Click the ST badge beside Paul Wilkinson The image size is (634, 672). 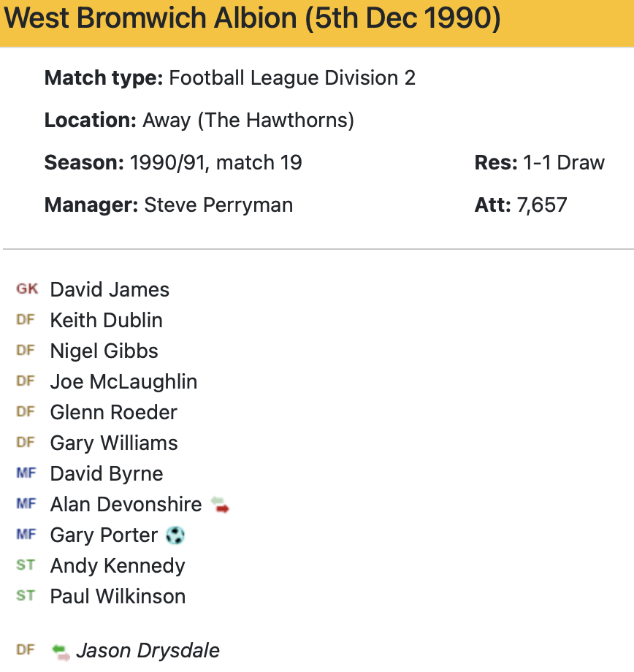pyautogui.click(x=26, y=596)
